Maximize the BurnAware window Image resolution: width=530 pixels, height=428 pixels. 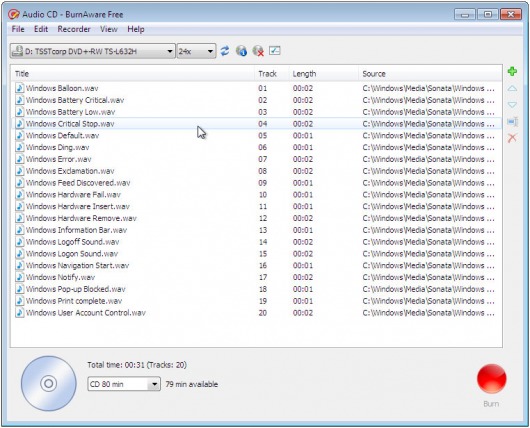488,15
